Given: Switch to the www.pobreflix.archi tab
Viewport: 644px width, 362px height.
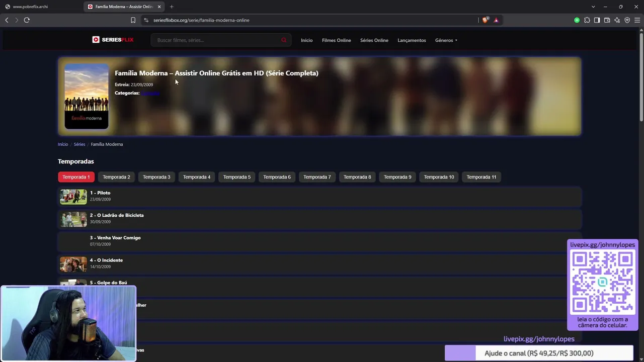Looking at the screenshot, I should 41,7.
